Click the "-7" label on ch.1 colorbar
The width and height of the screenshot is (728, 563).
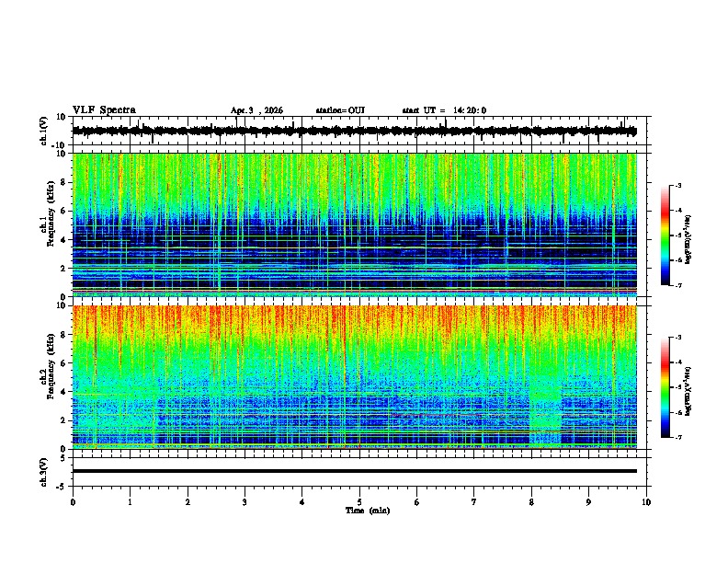[677, 285]
